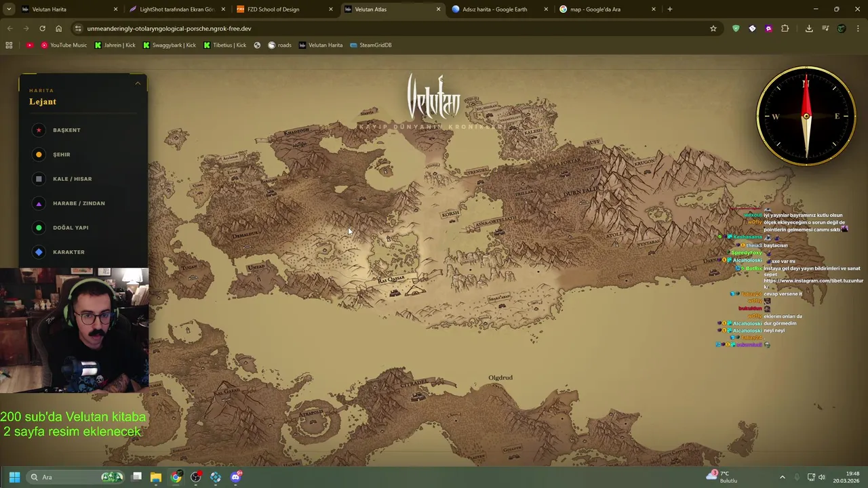Open the media control button in toolbar
The height and width of the screenshot is (488, 868).
point(825,28)
